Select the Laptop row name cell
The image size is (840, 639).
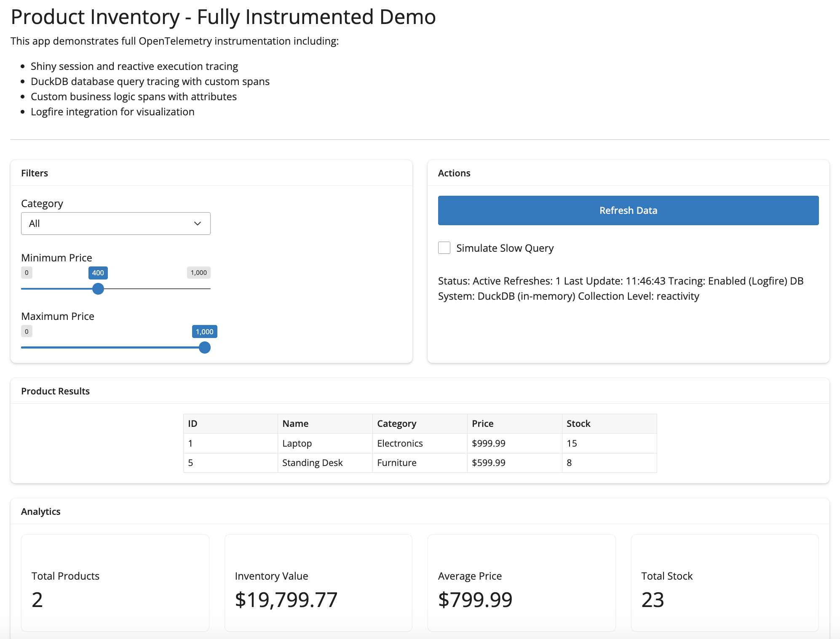pos(297,443)
